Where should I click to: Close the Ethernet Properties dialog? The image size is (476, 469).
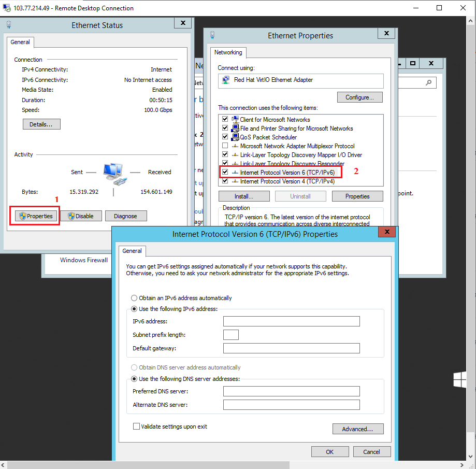[x=386, y=33]
